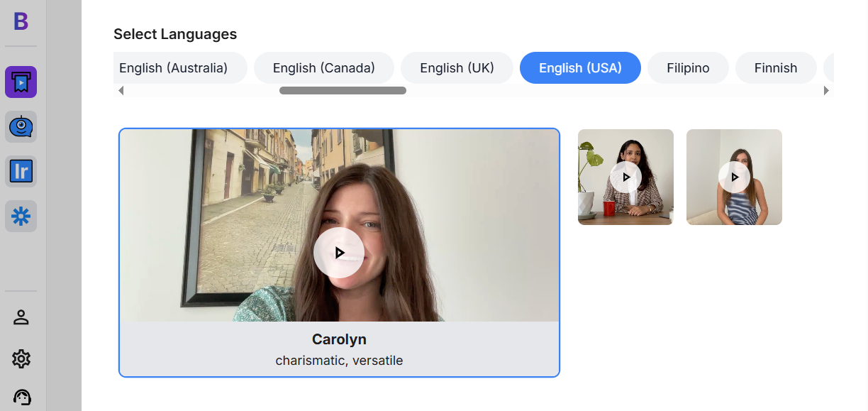Viewport: 868px width, 411px height.
Task: Open the blue robot chatbot icon
Action: pos(21,127)
